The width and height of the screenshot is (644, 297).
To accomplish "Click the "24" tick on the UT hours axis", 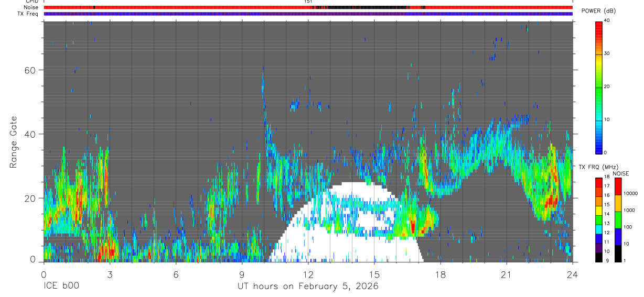I will pos(572,275).
